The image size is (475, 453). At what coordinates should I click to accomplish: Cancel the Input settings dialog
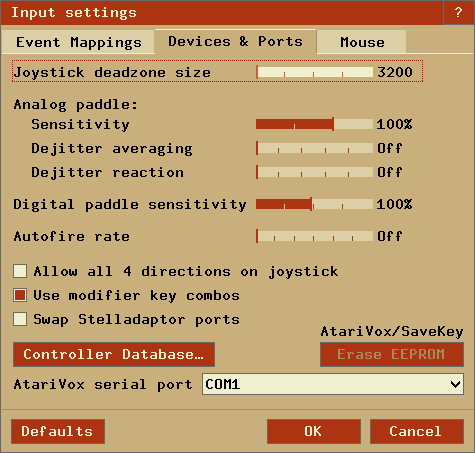tap(417, 431)
